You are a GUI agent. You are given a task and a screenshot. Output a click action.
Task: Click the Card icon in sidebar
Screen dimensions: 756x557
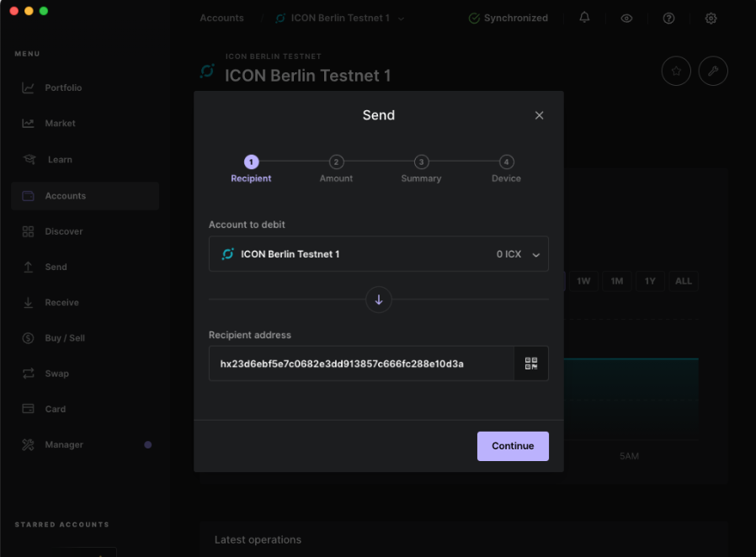(x=28, y=409)
